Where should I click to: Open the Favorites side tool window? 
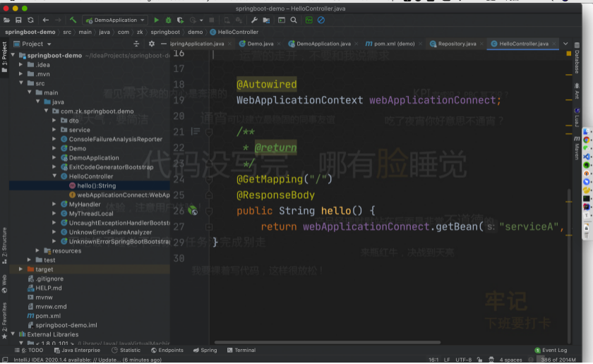pyautogui.click(x=4, y=320)
